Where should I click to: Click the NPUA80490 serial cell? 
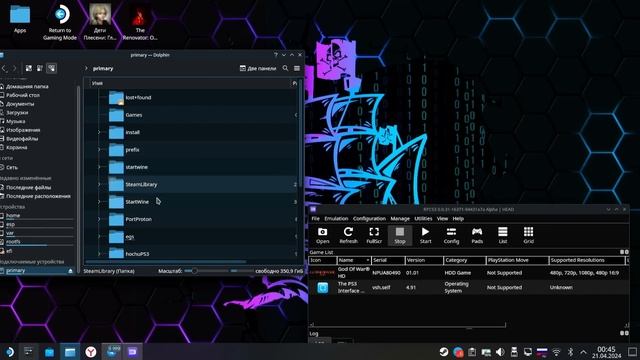click(386, 273)
